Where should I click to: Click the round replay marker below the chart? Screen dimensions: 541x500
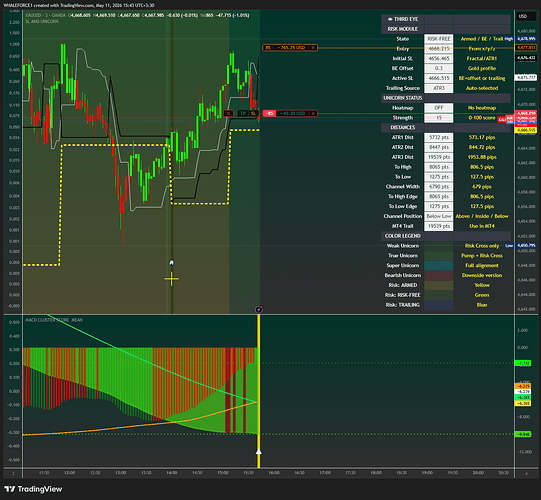259,309
